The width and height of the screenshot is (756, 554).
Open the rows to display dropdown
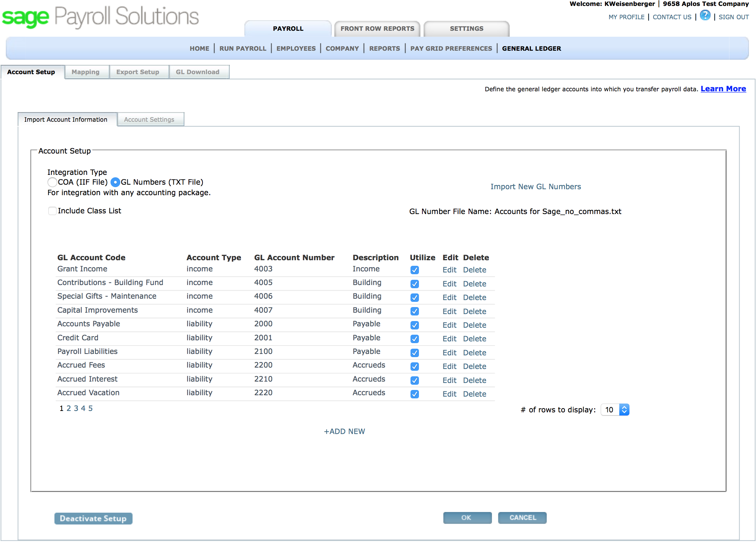[x=615, y=410]
